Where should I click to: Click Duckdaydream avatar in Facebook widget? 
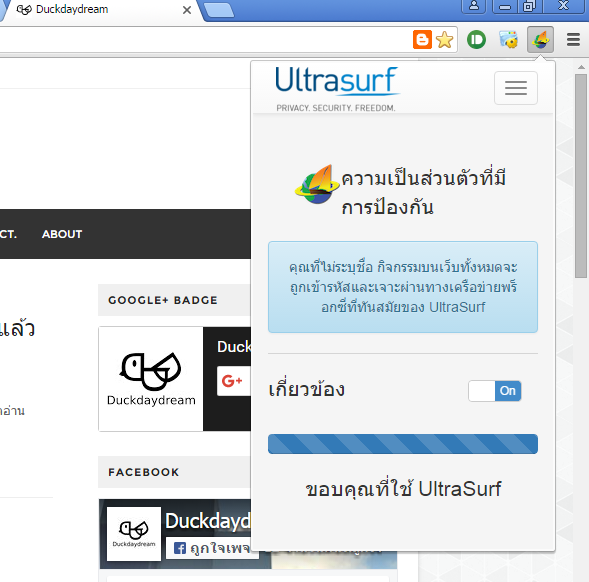(134, 534)
